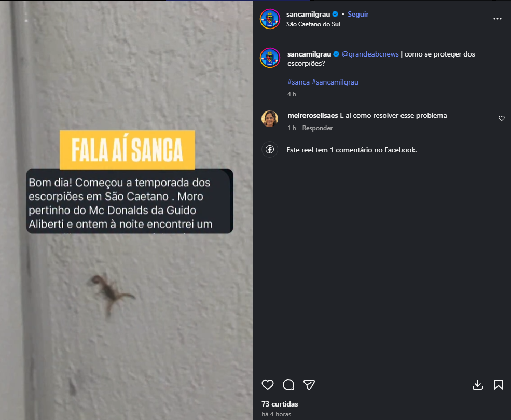This screenshot has height=420, width=511.
Task: Click the Facebook circle icon
Action: pos(270,149)
